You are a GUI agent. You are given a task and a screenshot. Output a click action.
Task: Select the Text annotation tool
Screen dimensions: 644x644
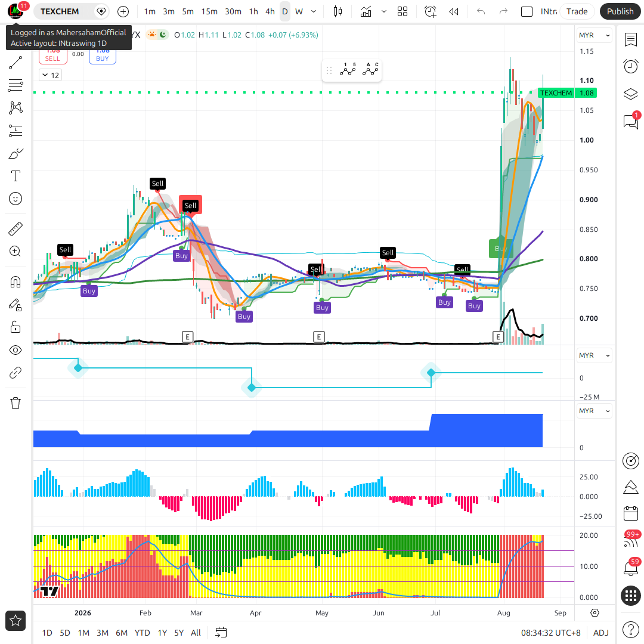point(16,176)
